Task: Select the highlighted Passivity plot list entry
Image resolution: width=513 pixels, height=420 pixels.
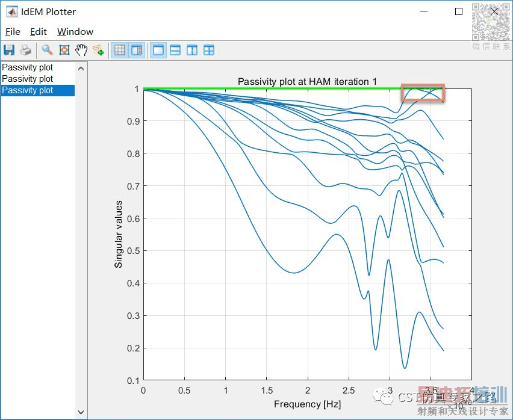Action: pyautogui.click(x=38, y=90)
